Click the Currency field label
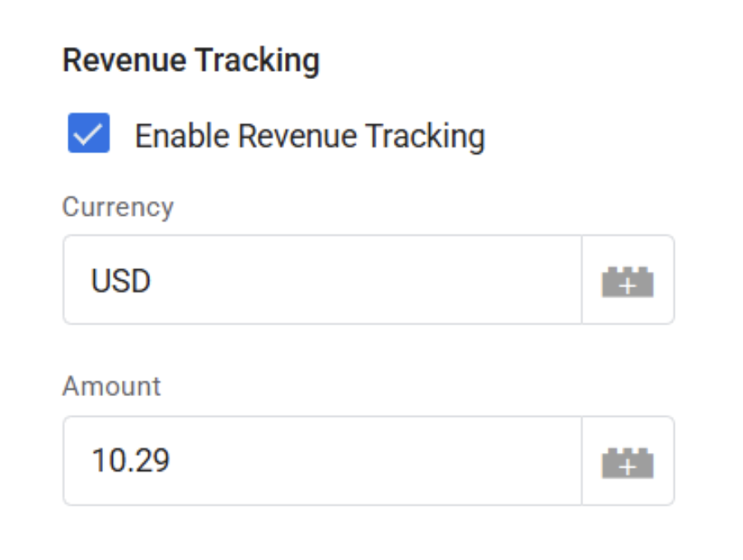 tap(119, 207)
